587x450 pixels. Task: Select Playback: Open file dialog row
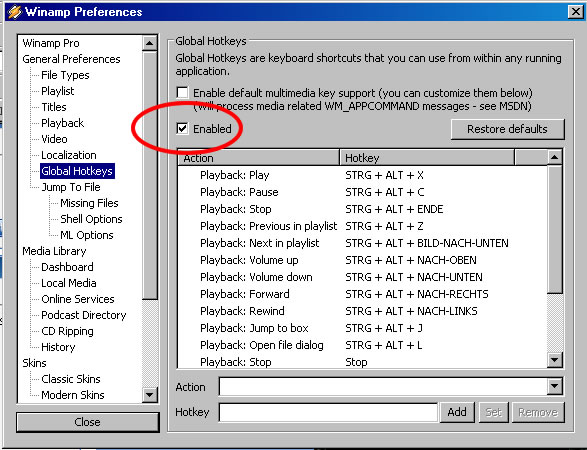click(362, 345)
